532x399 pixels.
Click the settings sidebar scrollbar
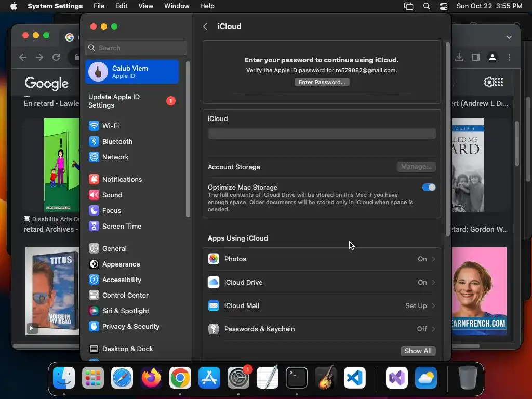tap(188, 139)
